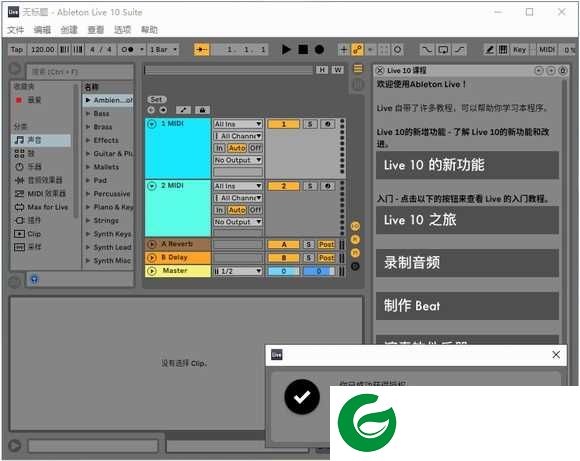Fold the 2 MIDI track
The height and width of the screenshot is (461, 580).
point(152,186)
